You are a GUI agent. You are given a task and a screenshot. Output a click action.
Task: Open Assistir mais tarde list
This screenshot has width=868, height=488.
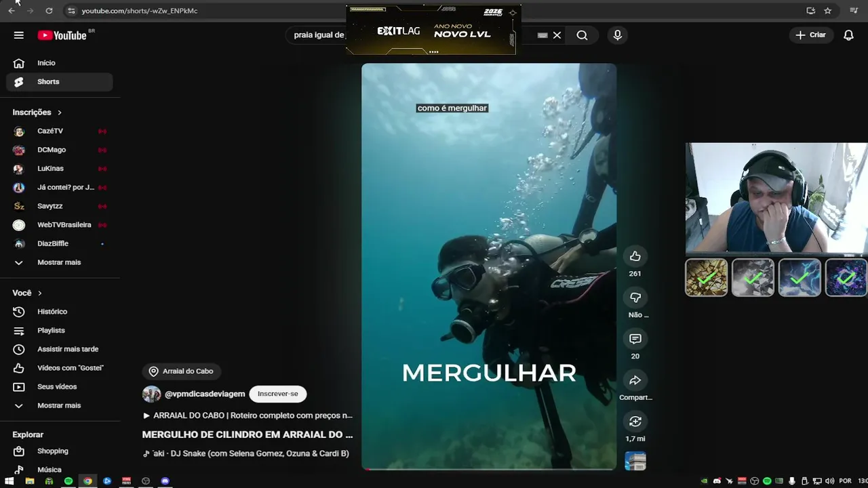point(60,349)
